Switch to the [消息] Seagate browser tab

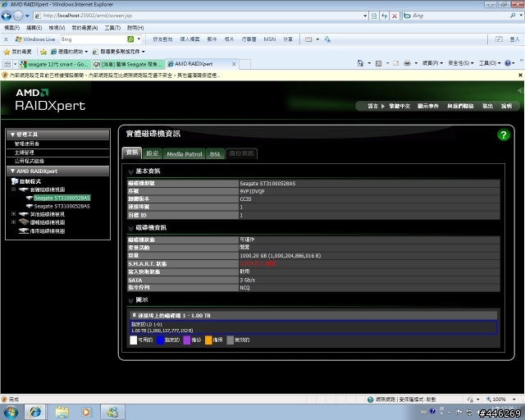(x=129, y=64)
